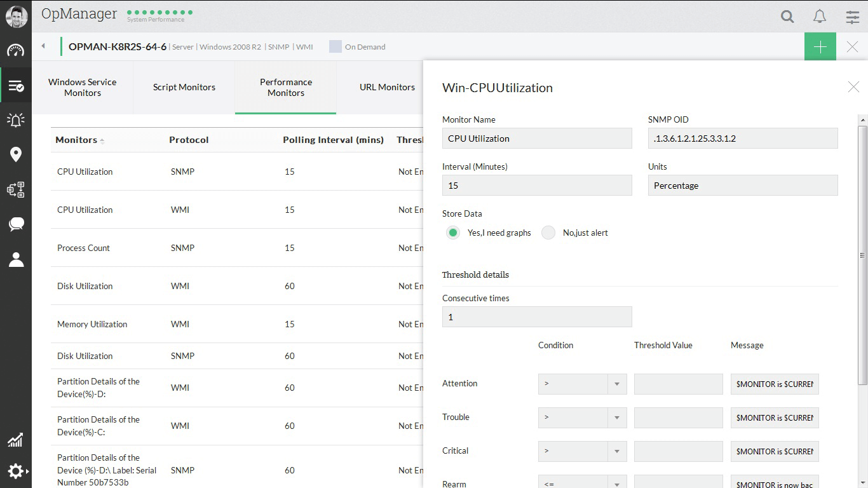Open the settings gear icon in sidebar
The width and height of the screenshot is (868, 488).
point(16,471)
